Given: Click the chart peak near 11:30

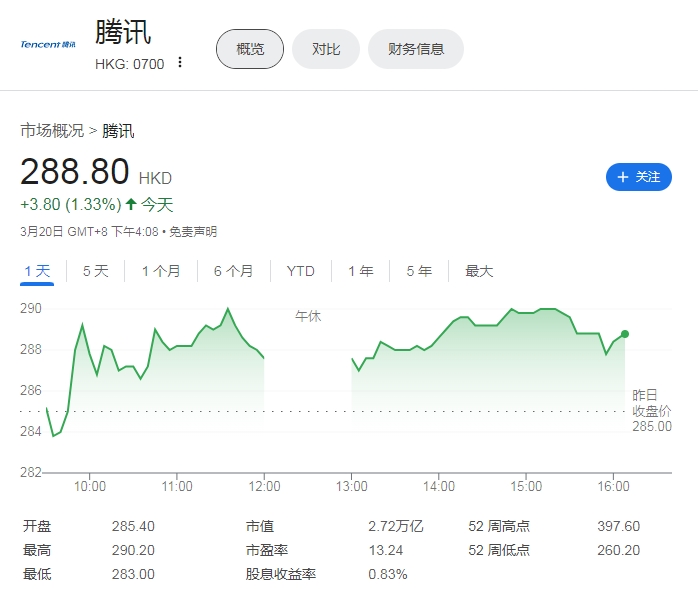Looking at the screenshot, I should [x=228, y=309].
